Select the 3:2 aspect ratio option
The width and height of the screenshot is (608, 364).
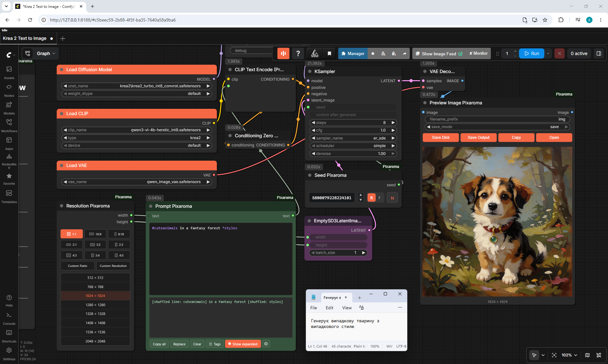pyautogui.click(x=95, y=244)
